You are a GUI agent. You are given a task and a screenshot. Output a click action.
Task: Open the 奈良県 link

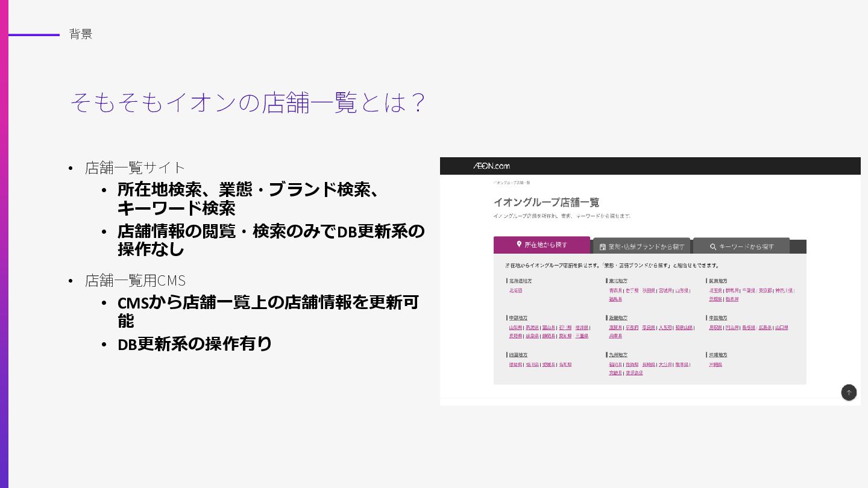coord(649,328)
